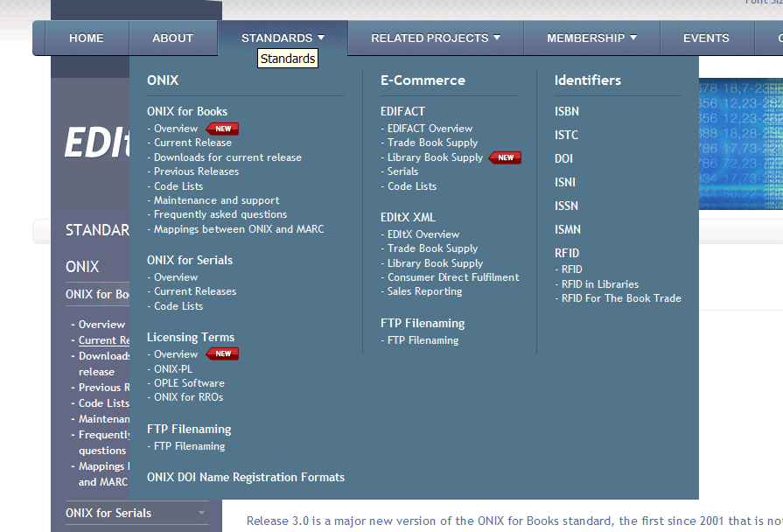The width and height of the screenshot is (783, 532).
Task: Open the OPLE Software link
Action: point(189,383)
